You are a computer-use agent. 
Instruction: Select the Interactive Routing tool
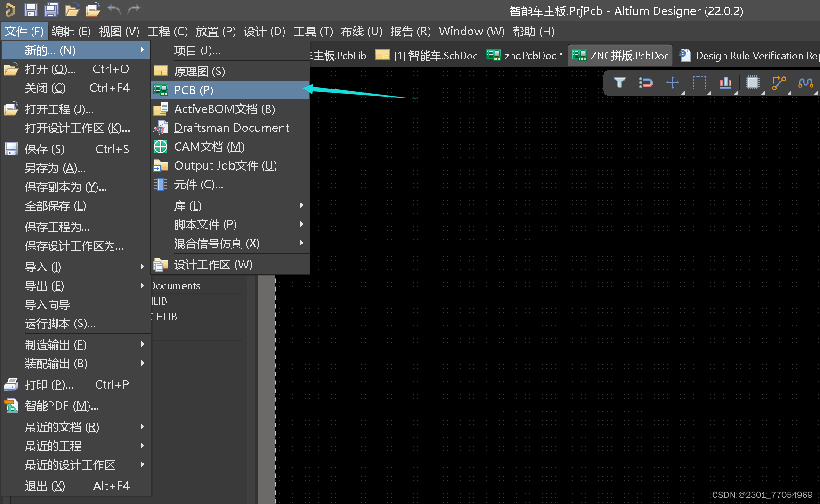779,83
